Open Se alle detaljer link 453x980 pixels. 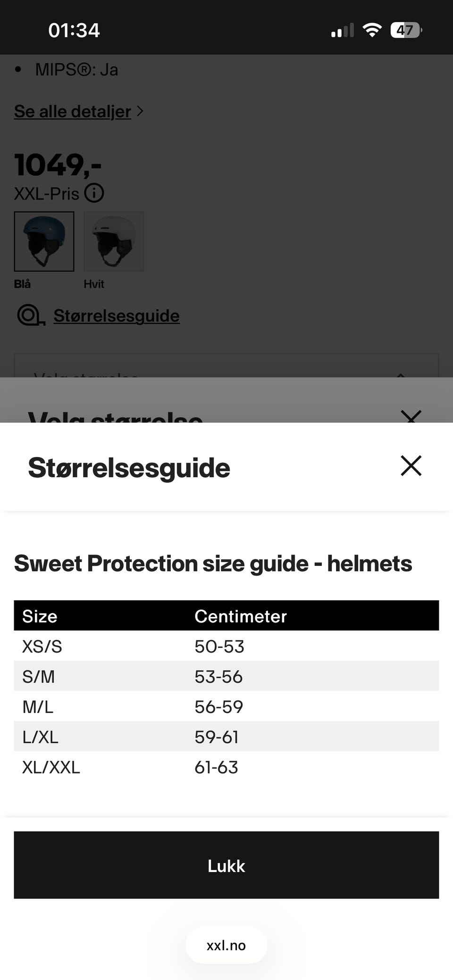(73, 112)
